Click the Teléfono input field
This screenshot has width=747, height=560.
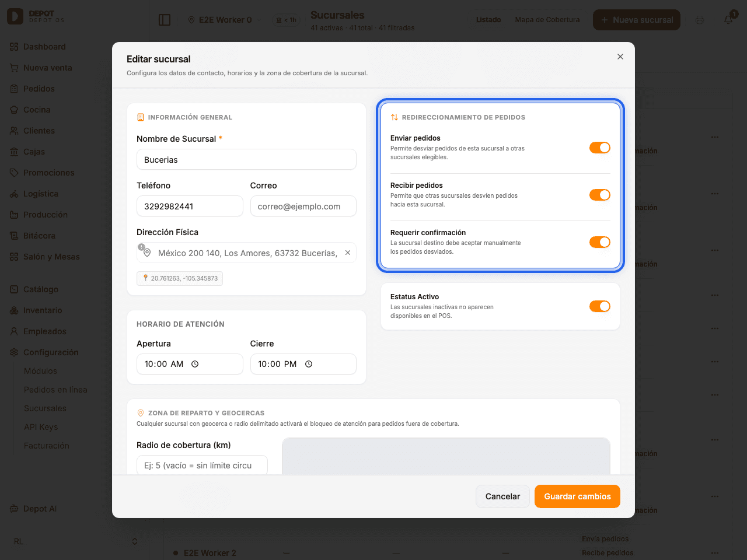tap(190, 206)
